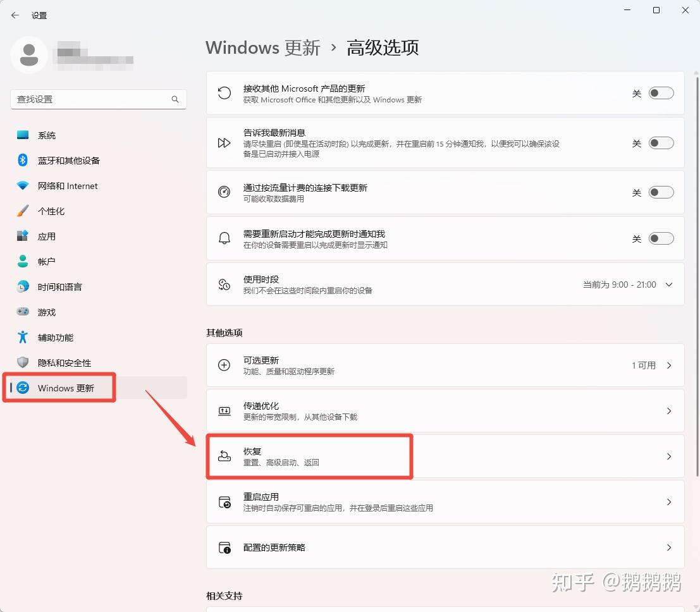Click the plus circle icon for 可选更新
The image size is (700, 612).
(x=224, y=365)
